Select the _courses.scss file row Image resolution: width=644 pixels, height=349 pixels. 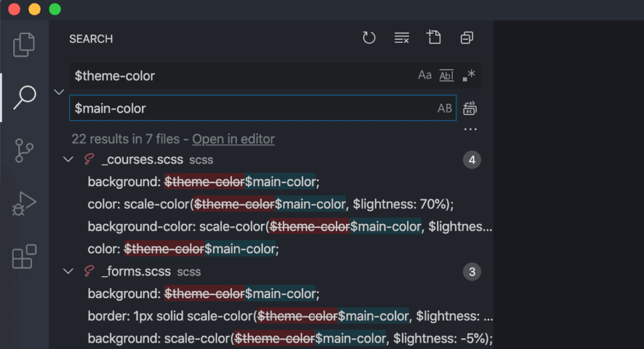(x=271, y=160)
